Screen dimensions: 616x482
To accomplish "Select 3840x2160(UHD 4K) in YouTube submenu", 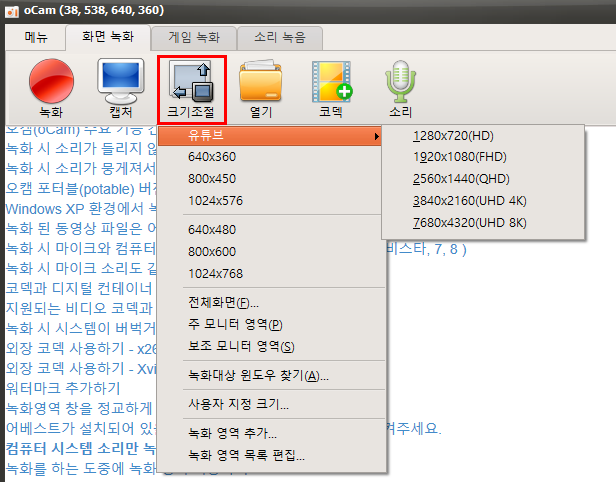I will click(483, 201).
